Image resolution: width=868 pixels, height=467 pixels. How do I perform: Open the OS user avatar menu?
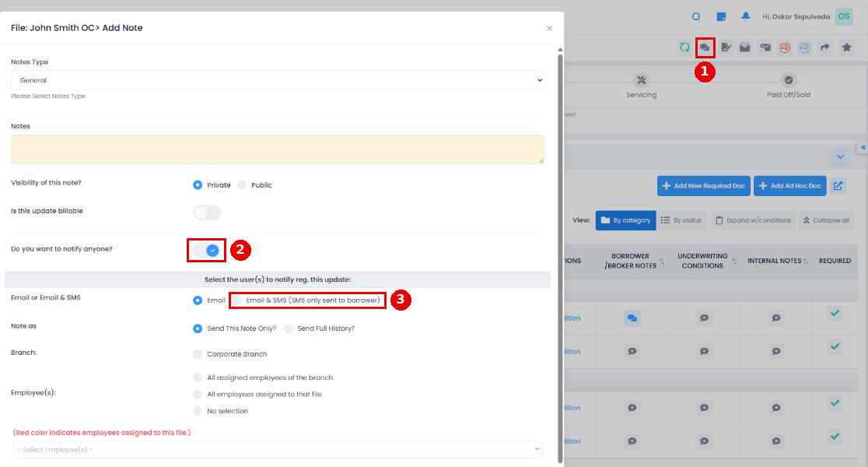click(x=844, y=16)
